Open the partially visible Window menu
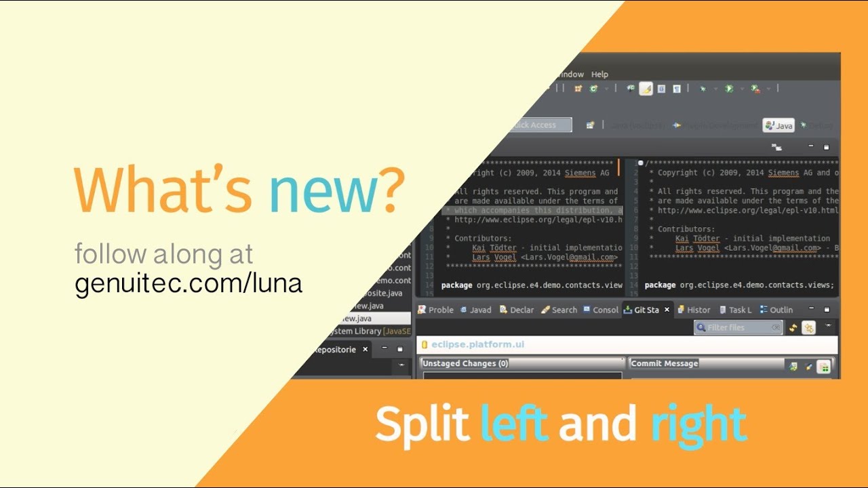This screenshot has width=868, height=488. tap(571, 75)
